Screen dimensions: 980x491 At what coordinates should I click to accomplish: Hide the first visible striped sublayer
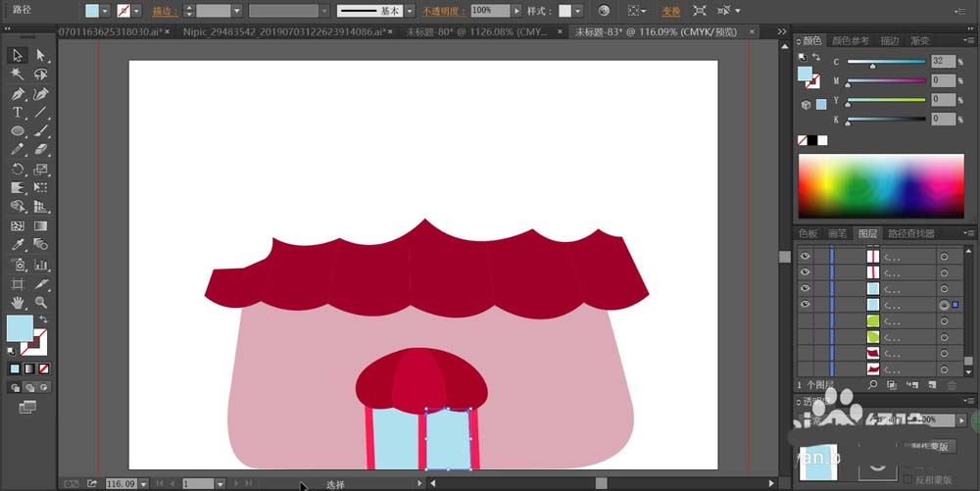[x=805, y=256]
